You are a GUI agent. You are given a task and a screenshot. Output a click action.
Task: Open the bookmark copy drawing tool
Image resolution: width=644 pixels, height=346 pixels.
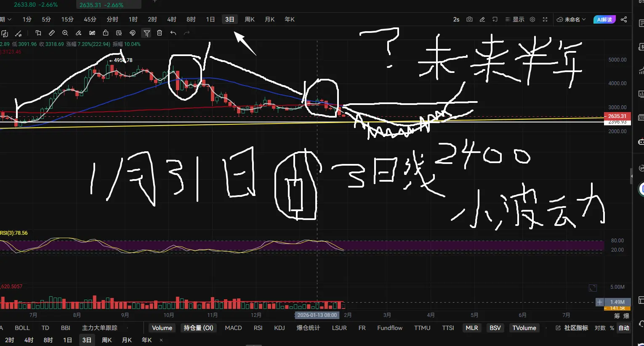[x=38, y=33]
